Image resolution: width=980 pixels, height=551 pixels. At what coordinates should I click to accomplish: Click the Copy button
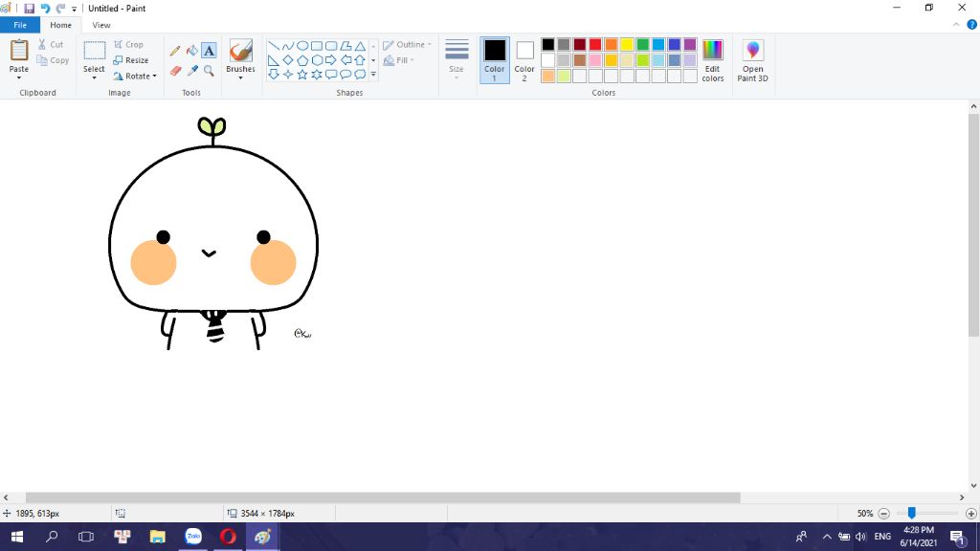coord(53,60)
